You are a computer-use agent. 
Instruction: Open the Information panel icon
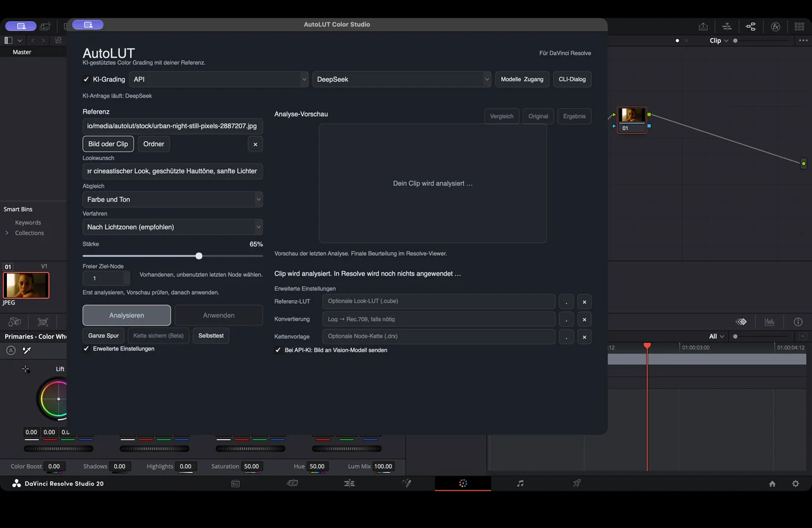click(798, 322)
